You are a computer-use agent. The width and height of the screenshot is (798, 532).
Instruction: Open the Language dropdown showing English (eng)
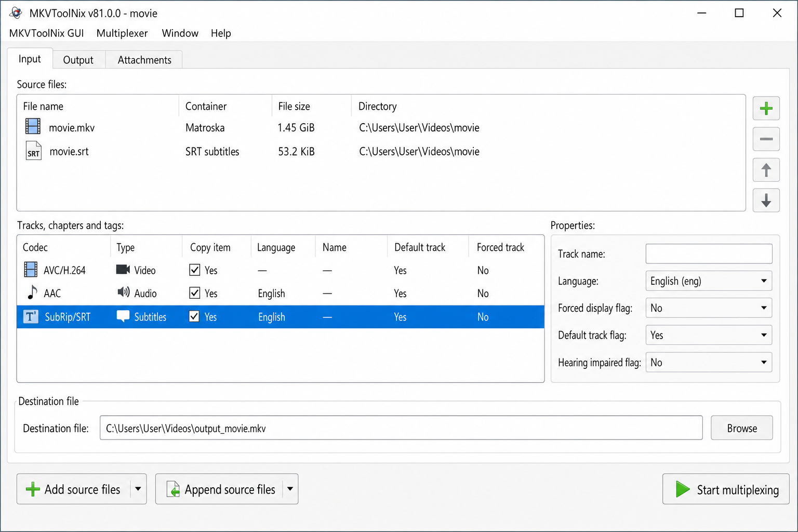[x=709, y=281]
